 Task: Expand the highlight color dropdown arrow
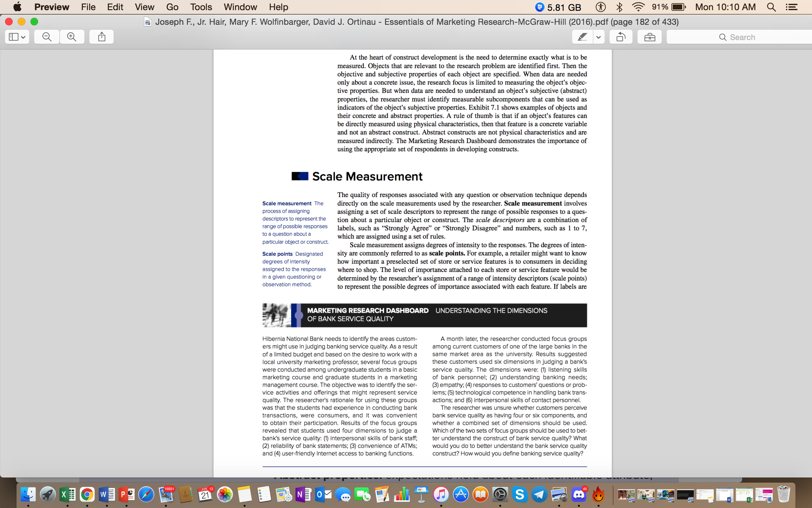pyautogui.click(x=599, y=37)
